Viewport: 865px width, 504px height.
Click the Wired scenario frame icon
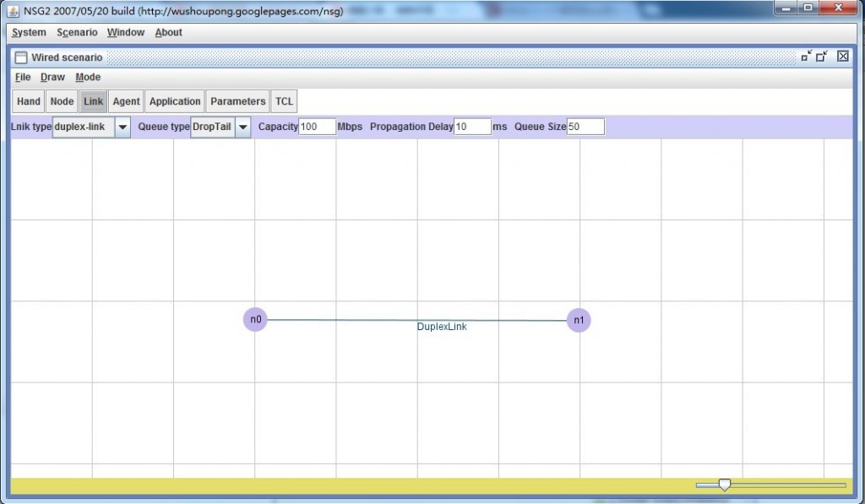click(x=21, y=57)
